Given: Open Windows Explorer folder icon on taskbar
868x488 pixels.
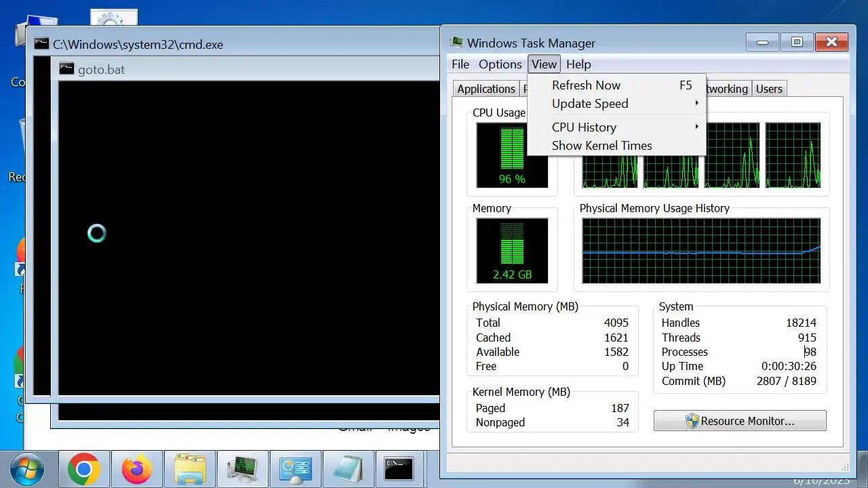Looking at the screenshot, I should [190, 469].
